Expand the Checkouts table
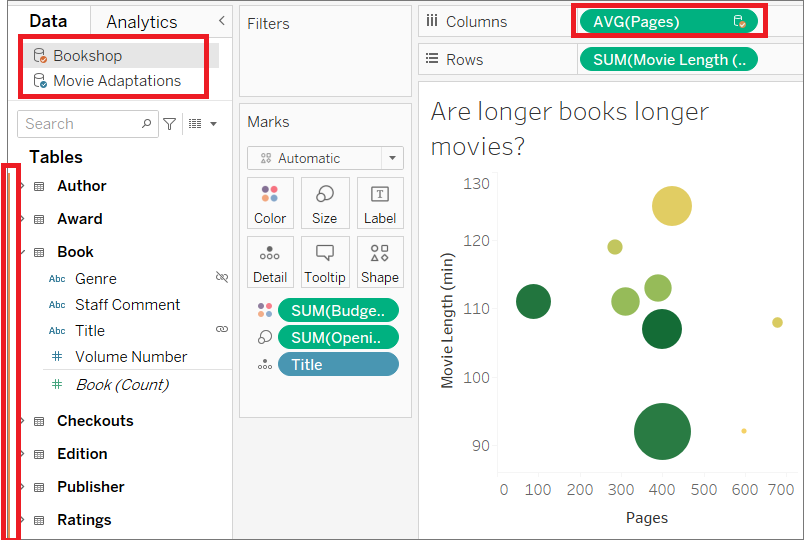 point(22,421)
